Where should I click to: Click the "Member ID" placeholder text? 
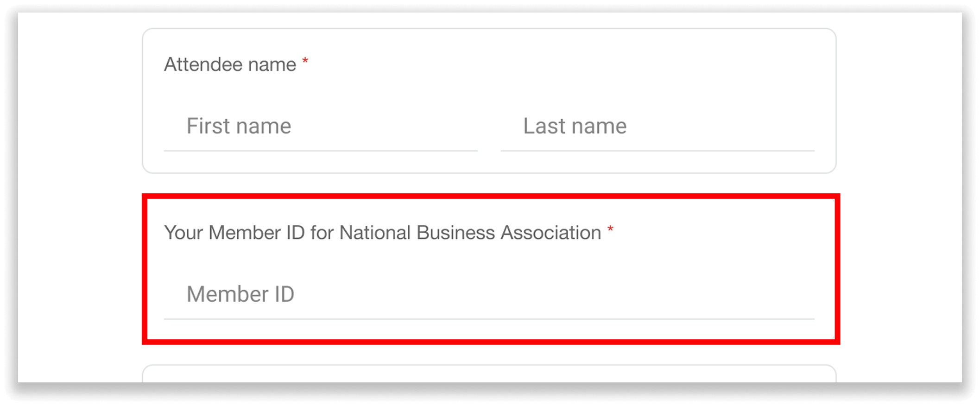point(240,294)
